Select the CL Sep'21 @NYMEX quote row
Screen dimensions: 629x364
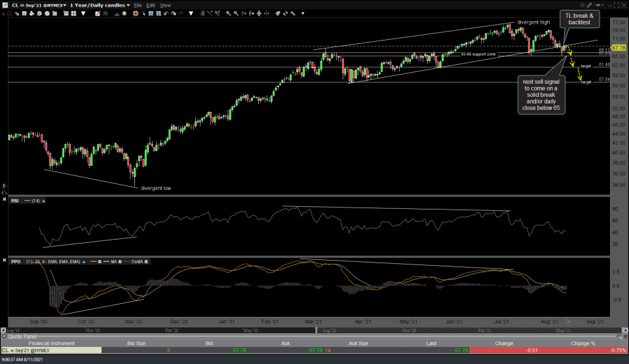314,350
